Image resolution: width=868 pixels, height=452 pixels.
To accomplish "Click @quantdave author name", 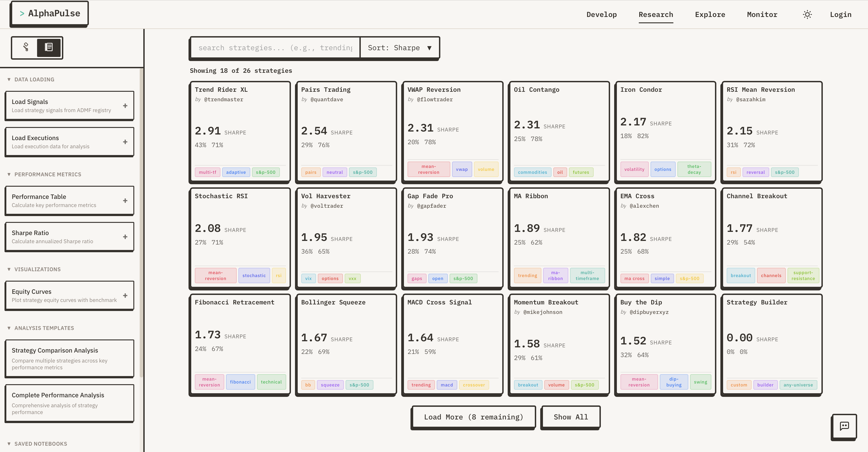I will click(326, 99).
